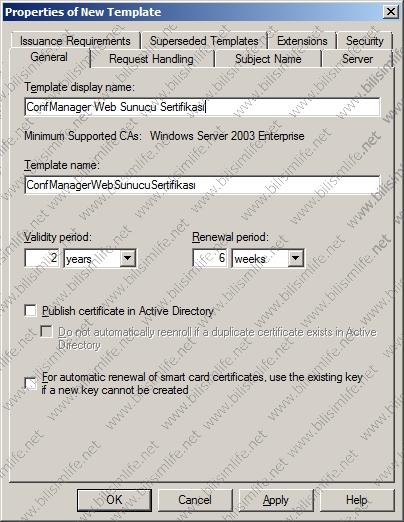Viewport: 404px width, 522px height.
Task: Focus the validity period number field
Action: (x=42, y=258)
